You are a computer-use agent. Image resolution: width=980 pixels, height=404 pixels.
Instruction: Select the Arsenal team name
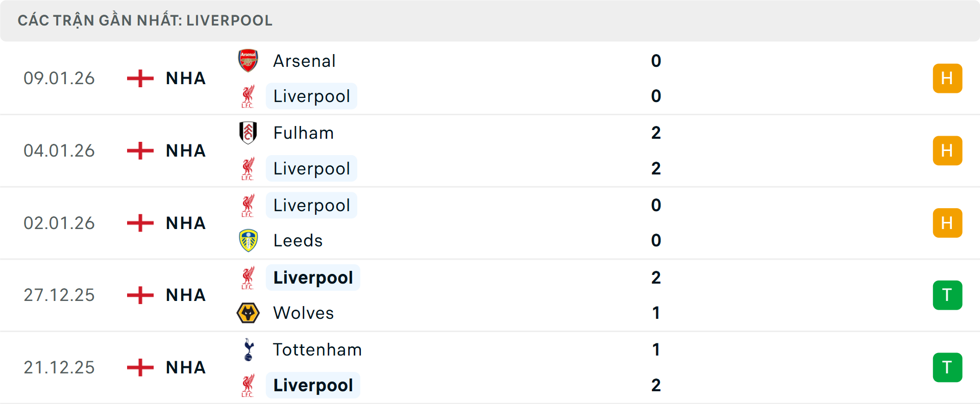pyautogui.click(x=304, y=60)
